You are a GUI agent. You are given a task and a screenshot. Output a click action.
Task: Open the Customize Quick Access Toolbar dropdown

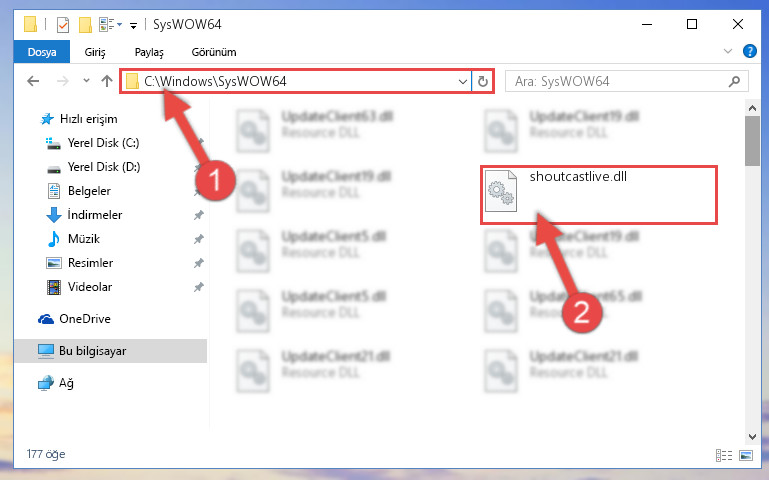(x=133, y=25)
